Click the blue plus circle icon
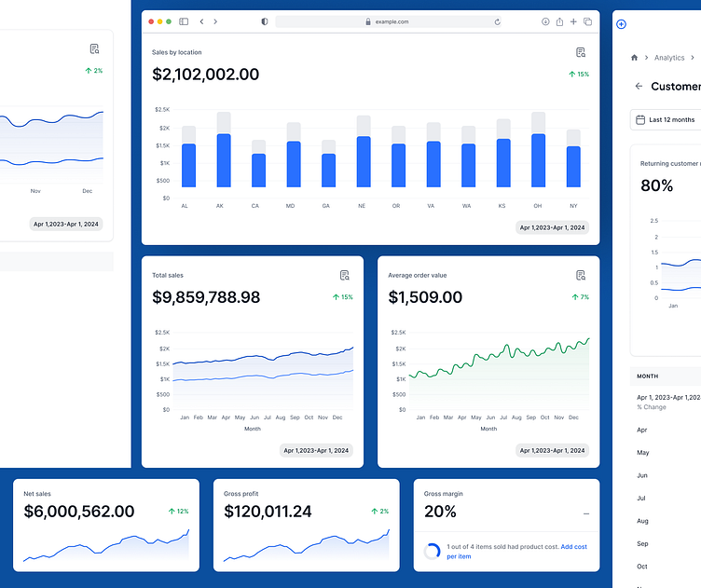Image resolution: width=701 pixels, height=588 pixels. click(621, 24)
